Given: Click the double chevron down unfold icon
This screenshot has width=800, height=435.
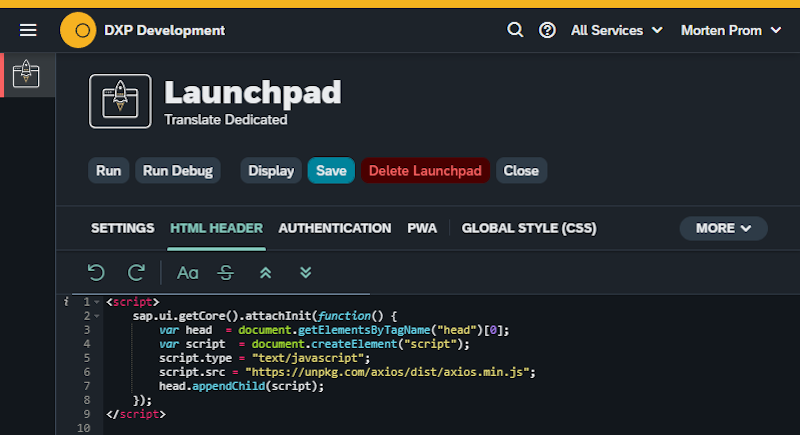Looking at the screenshot, I should pos(306,272).
